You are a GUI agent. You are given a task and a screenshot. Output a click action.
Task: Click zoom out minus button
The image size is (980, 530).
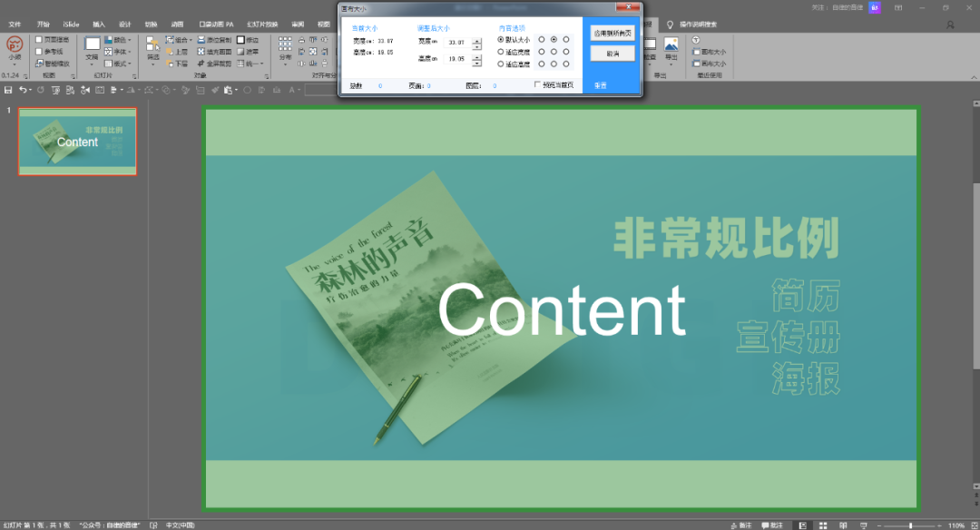[879, 525]
